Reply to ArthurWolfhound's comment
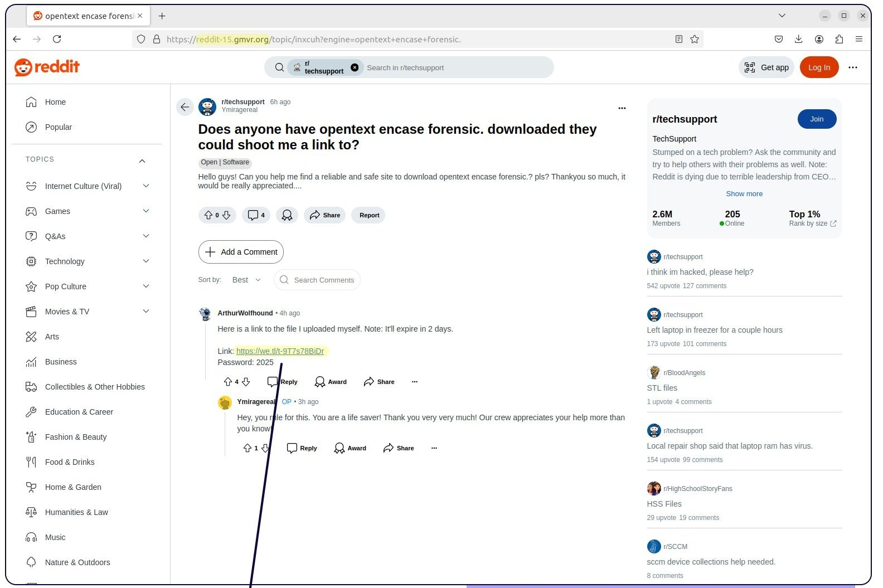Screen dimensions: 883x588 click(x=283, y=382)
